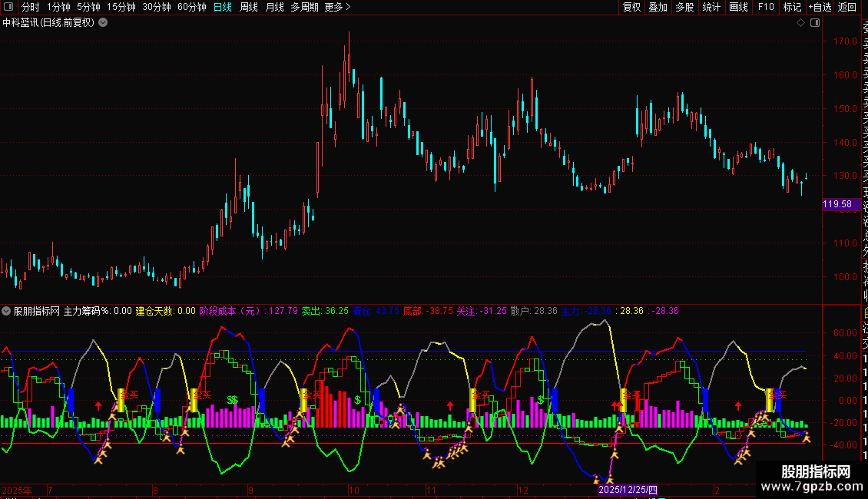The image size is (868, 499).
Task: Click the 股朋指标网 indicator name
Action: click(x=37, y=311)
